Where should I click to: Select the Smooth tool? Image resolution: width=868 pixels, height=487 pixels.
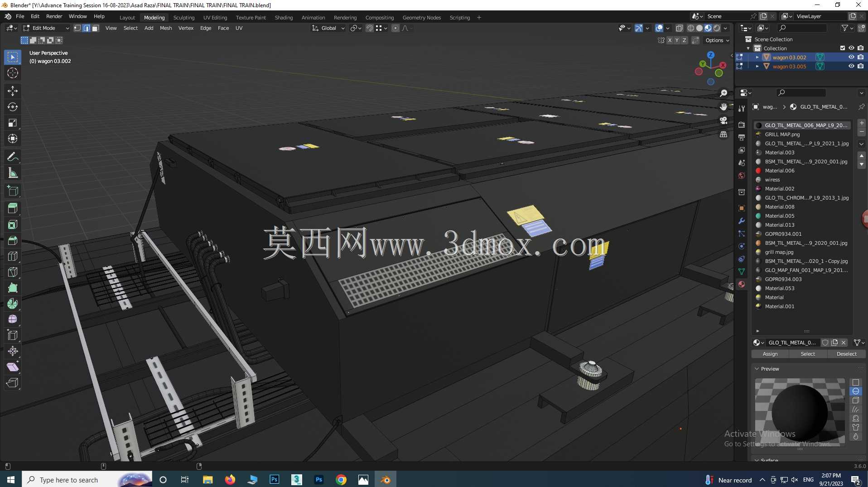(x=13, y=320)
